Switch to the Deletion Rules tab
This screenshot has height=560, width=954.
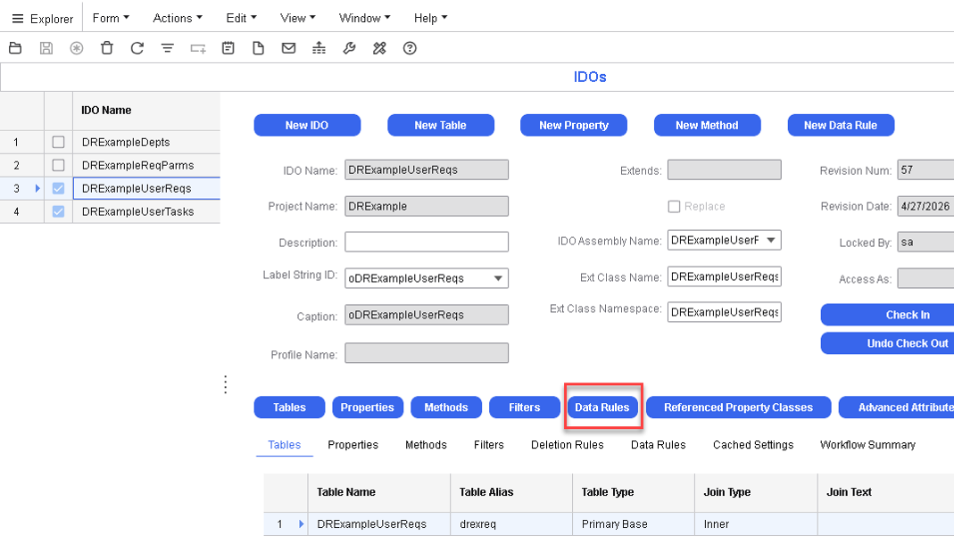pyautogui.click(x=568, y=445)
